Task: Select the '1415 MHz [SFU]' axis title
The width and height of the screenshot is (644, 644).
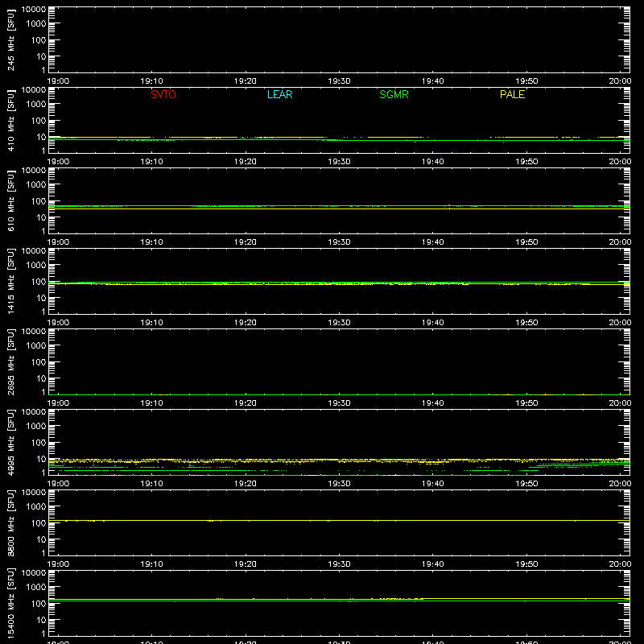Action: click(11, 281)
